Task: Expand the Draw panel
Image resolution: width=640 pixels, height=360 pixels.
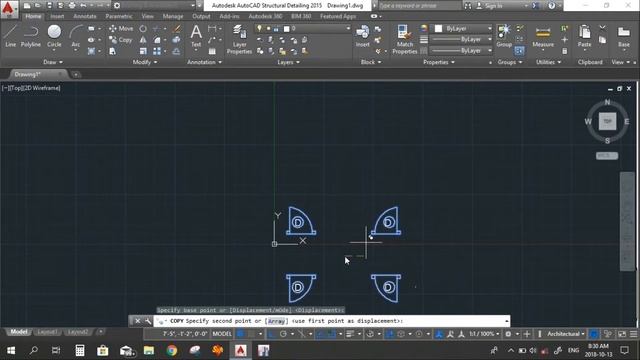Action: (53, 62)
